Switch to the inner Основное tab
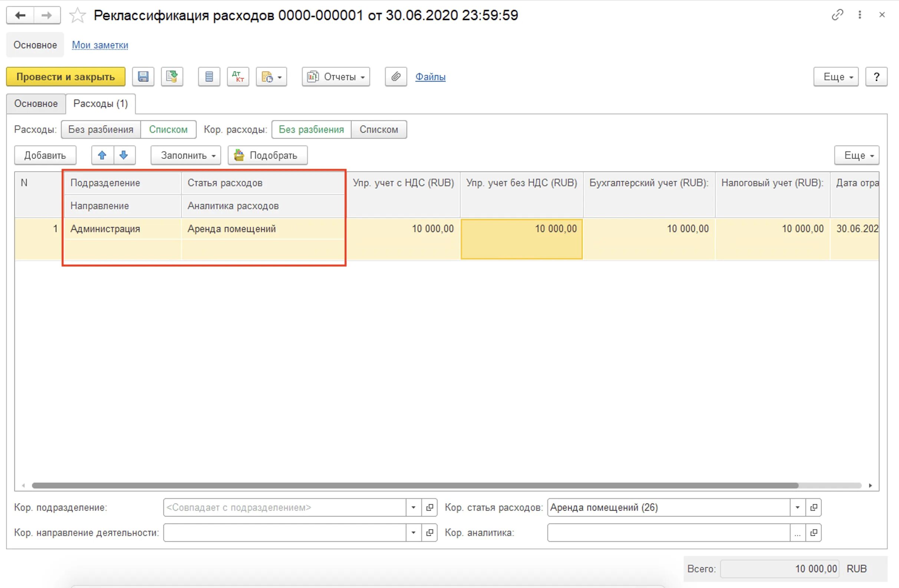The image size is (899, 588). coord(36,103)
